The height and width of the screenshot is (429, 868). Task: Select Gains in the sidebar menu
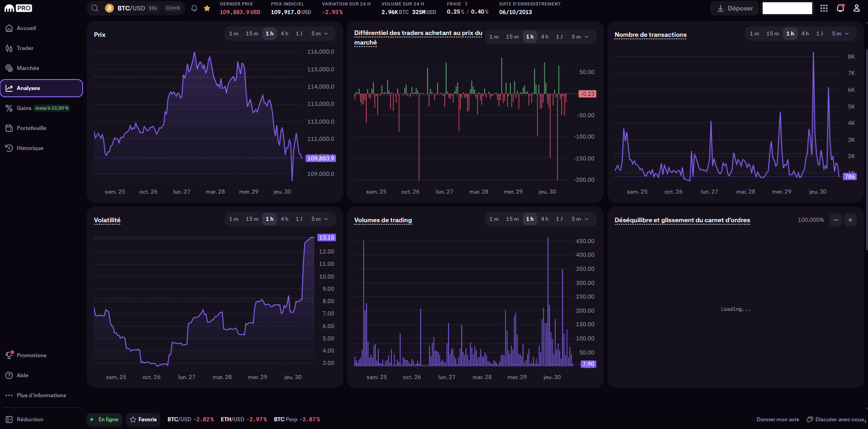click(x=23, y=108)
